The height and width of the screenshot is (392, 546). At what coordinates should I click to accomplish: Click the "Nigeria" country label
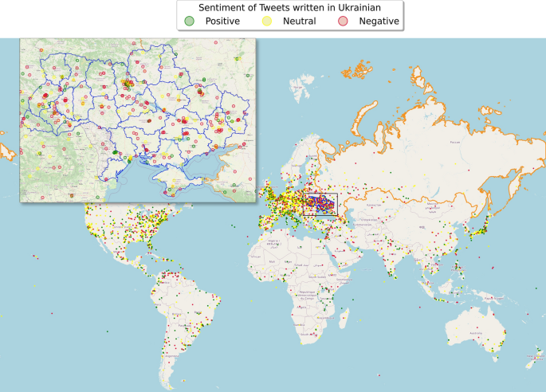[x=285, y=275]
